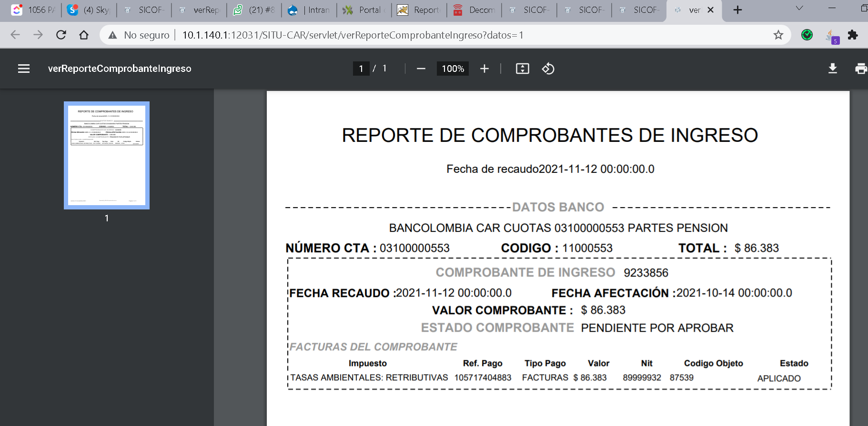
Task: Switch to the Decom browser tab
Action: tap(474, 10)
